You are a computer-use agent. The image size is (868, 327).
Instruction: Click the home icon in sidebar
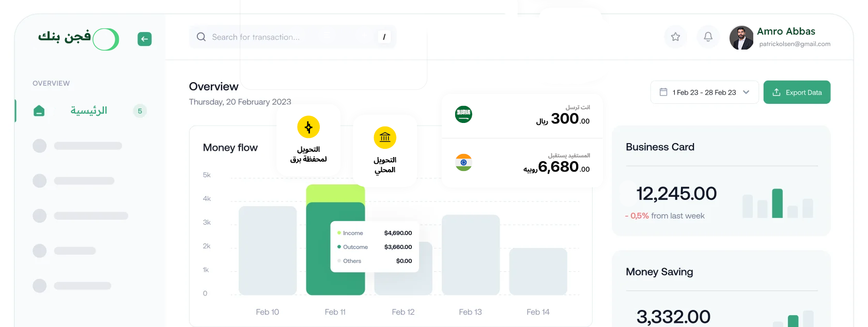[39, 111]
